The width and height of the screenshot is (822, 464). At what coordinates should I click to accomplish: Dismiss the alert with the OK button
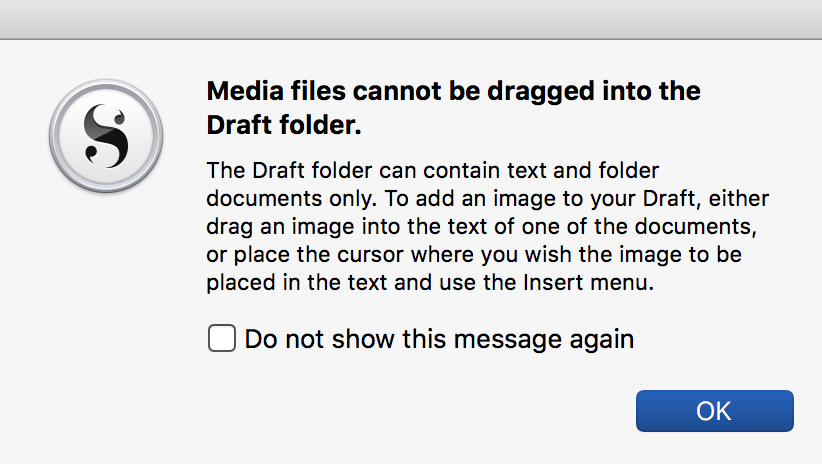click(x=715, y=411)
